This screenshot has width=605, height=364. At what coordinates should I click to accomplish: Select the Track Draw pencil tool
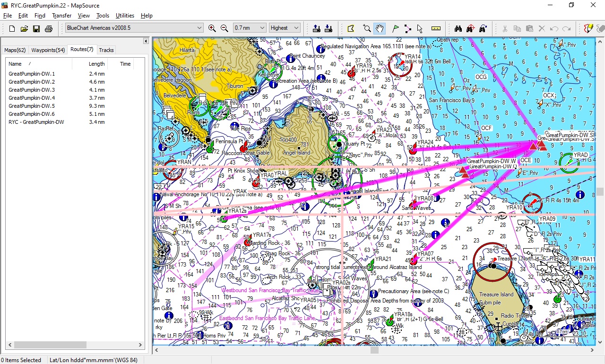(x=588, y=28)
